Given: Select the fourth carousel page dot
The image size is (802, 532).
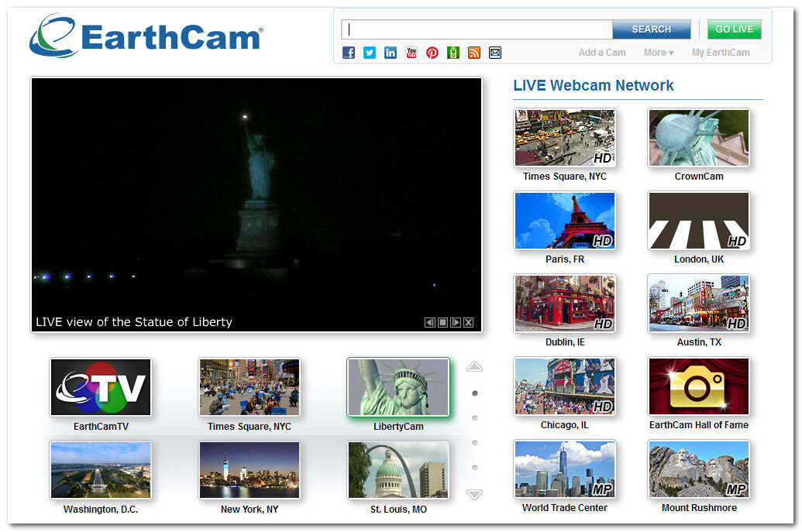Looking at the screenshot, I should 475,468.
